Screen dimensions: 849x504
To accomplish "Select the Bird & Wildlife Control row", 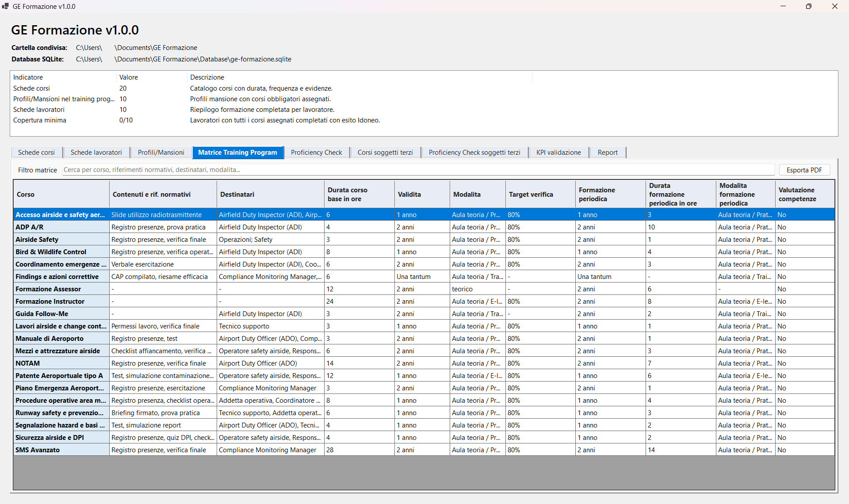I will click(424, 252).
